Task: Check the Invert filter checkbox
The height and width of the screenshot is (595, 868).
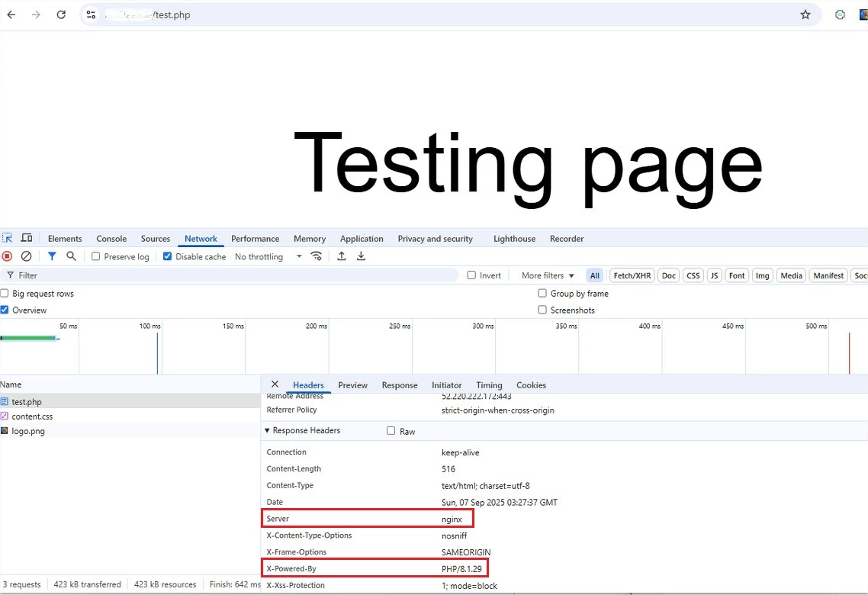Action: [x=471, y=275]
